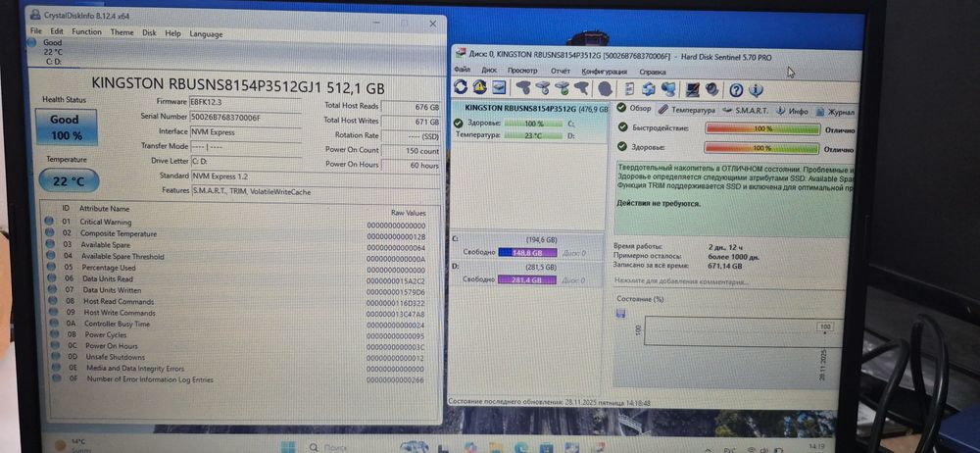Click the blue question mark help icon
The height and width of the screenshot is (453, 980).
(x=736, y=90)
